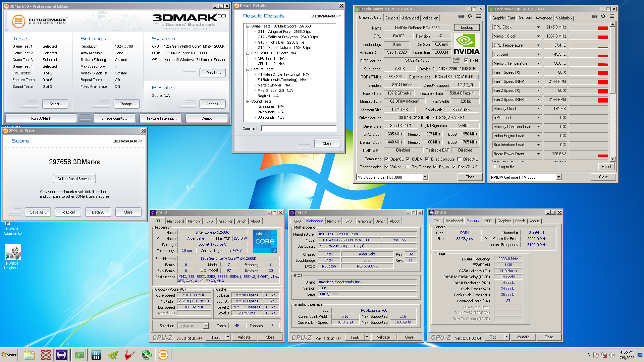Click the blue bar-chart taskbar icon
The height and width of the screenshot is (362, 644).
point(96,355)
